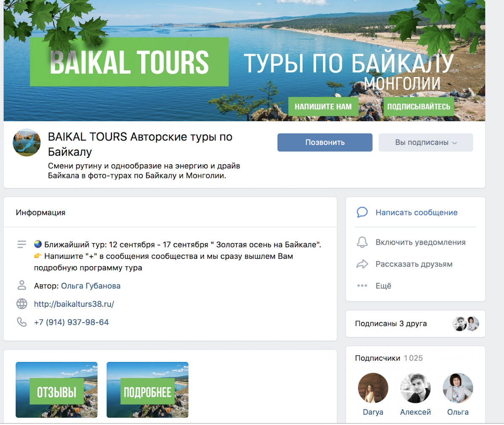Screen dimensions: 504x425
Task: Open the baikalturs38.ru link
Action: tap(74, 304)
